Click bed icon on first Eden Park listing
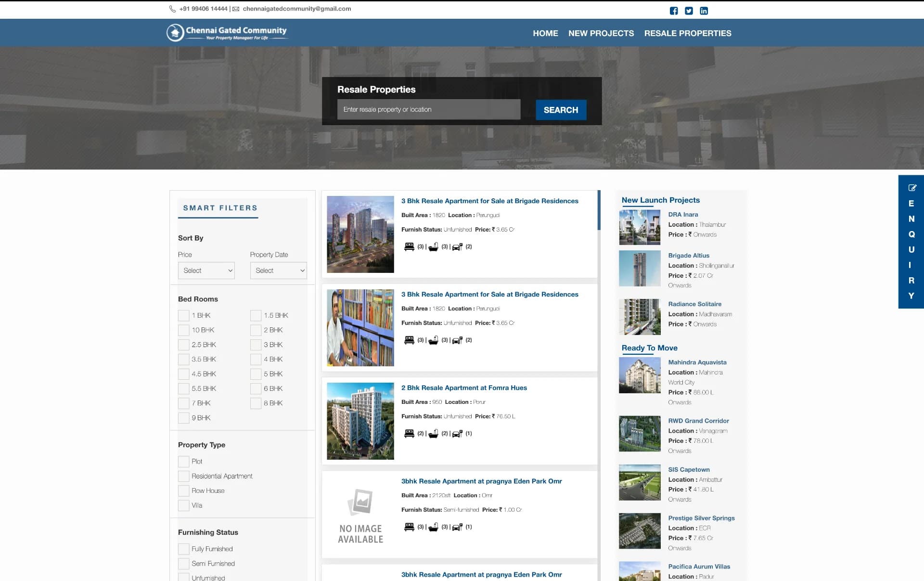 tap(409, 527)
